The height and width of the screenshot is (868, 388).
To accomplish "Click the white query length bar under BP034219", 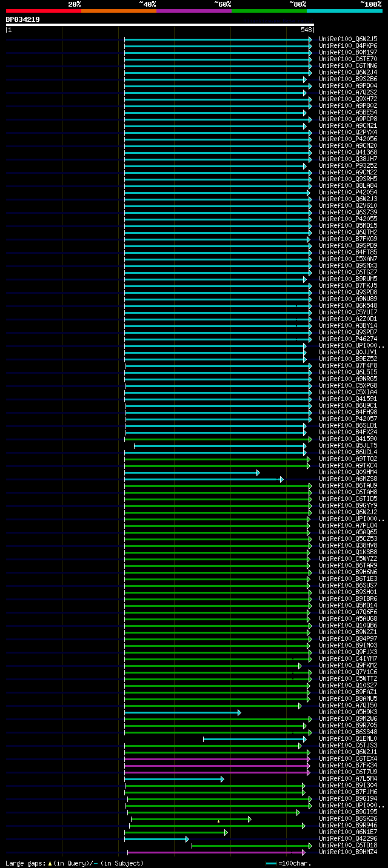I will point(159,25).
